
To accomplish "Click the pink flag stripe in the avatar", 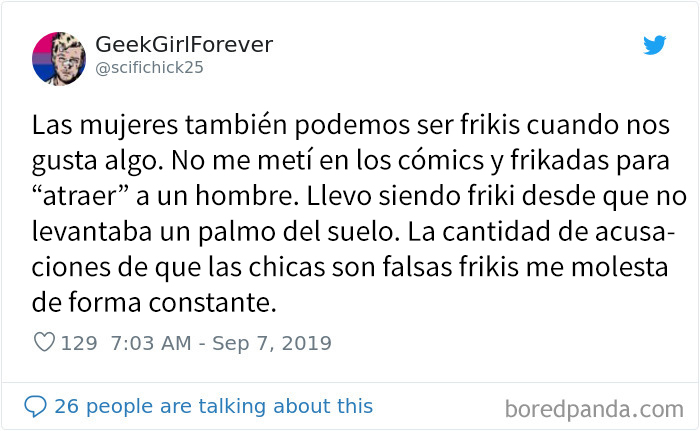I will (x=44, y=45).
